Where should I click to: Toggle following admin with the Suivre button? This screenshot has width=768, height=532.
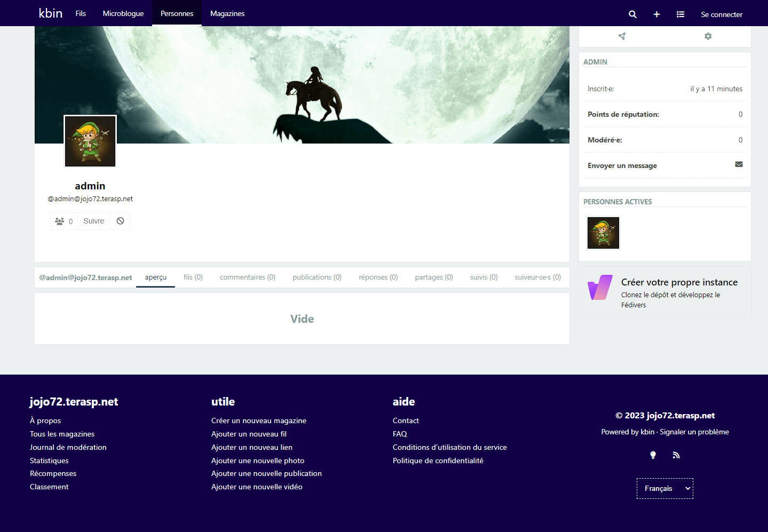93,220
